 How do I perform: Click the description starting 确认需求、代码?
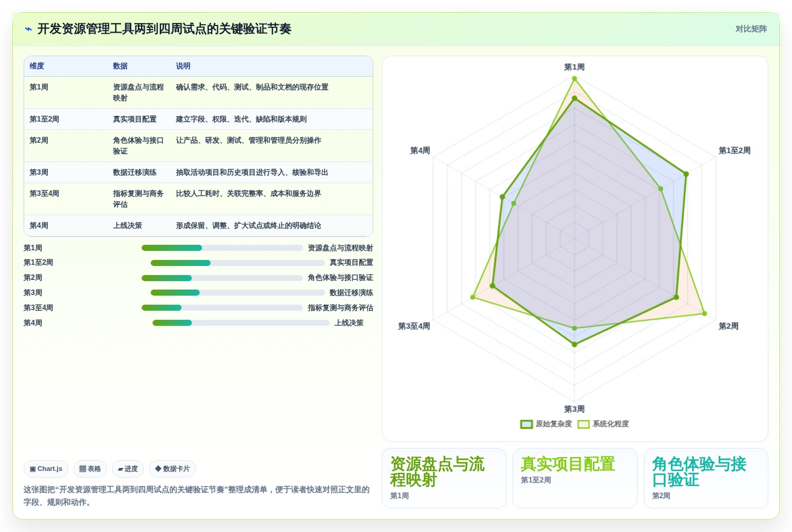point(252,87)
